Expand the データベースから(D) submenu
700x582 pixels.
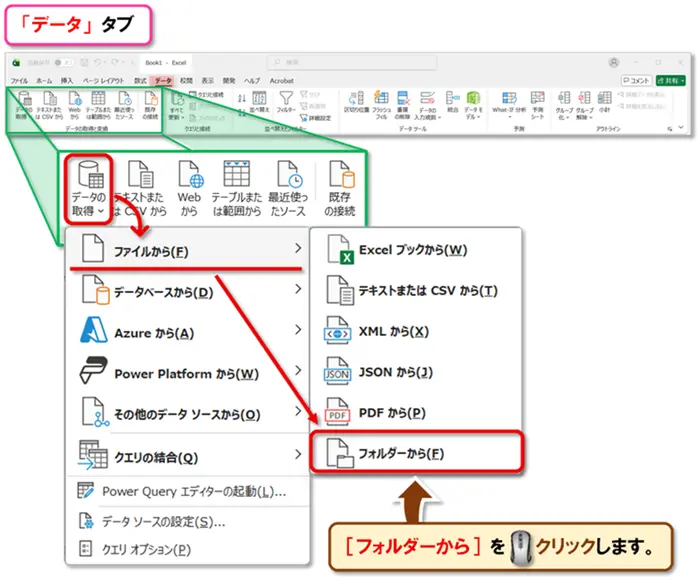pos(188,291)
